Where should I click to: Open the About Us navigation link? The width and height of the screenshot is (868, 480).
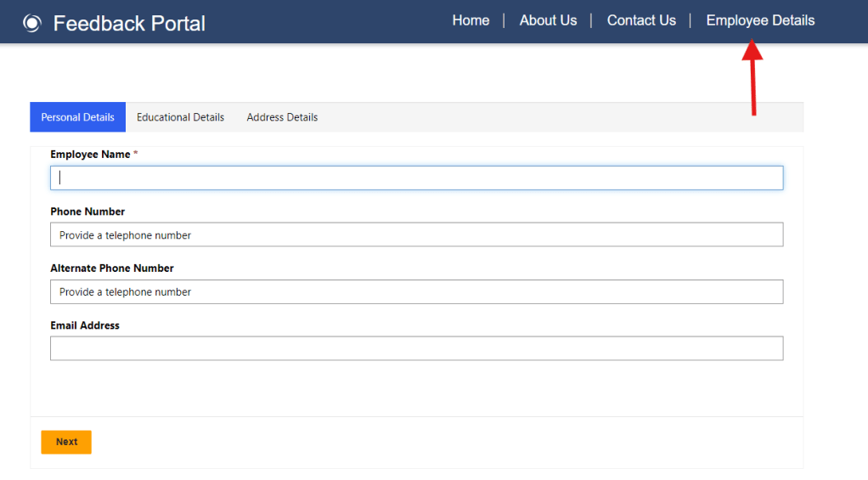point(548,20)
